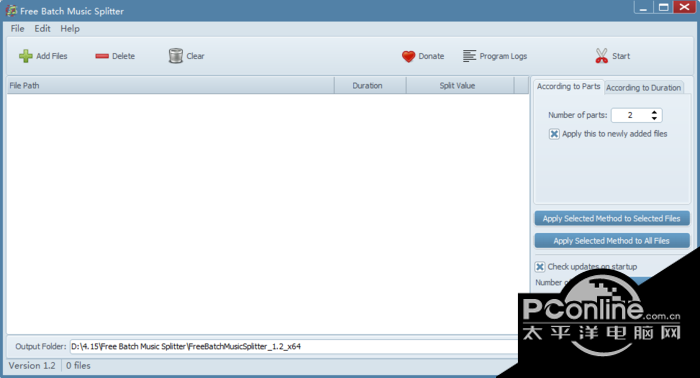Open Program Logs via its lines icon
The width and height of the screenshot is (700, 378).
click(x=469, y=56)
